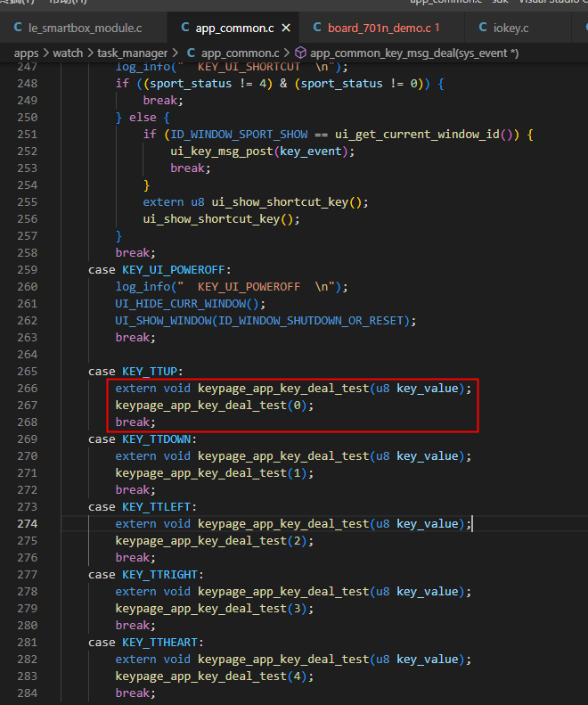Click C file icon on board_701n_demo.c tab

coord(317,28)
